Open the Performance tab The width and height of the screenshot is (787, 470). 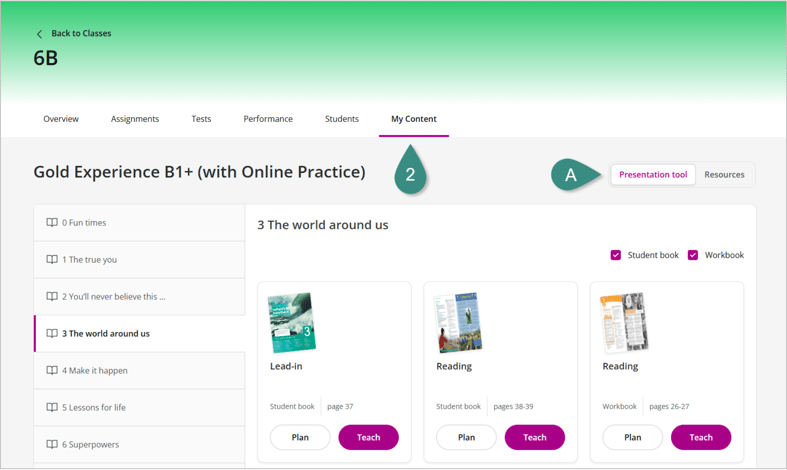tap(268, 119)
